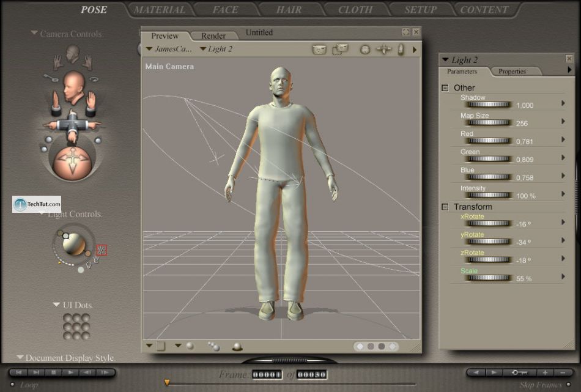Toggle the Skip Frames option indicator
This screenshot has width=581, height=392.
point(568,385)
